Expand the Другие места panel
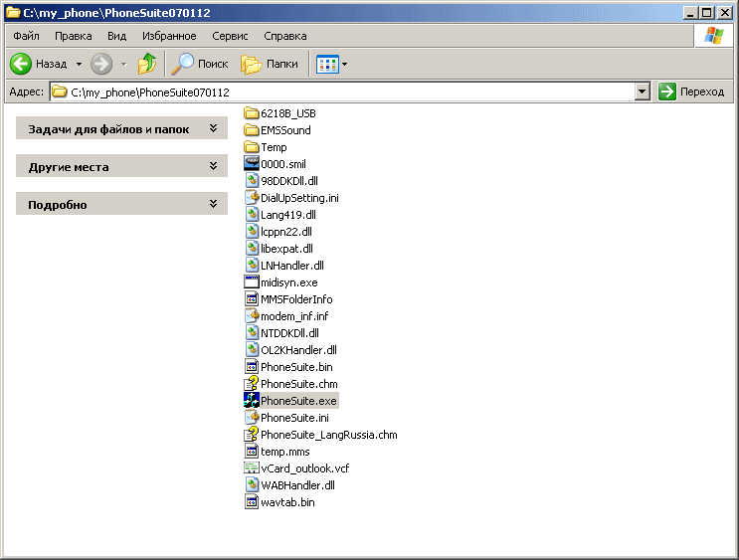This screenshot has height=560, width=739. click(x=121, y=166)
